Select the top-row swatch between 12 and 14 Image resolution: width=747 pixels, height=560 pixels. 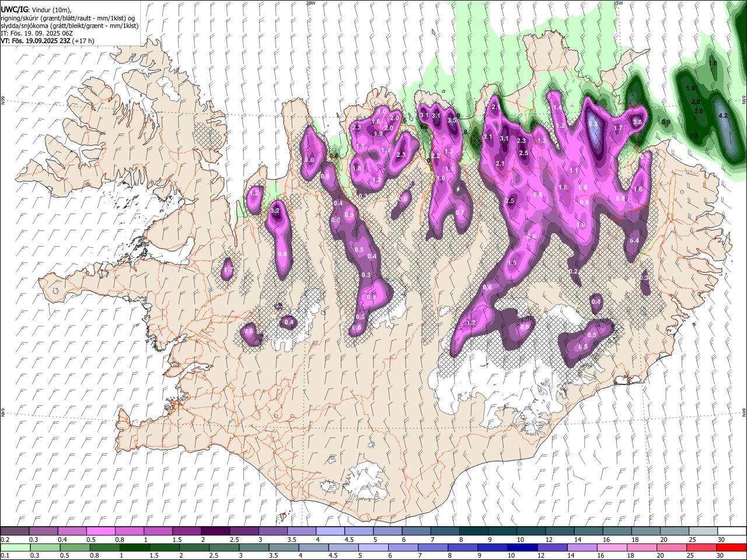pos(559,531)
